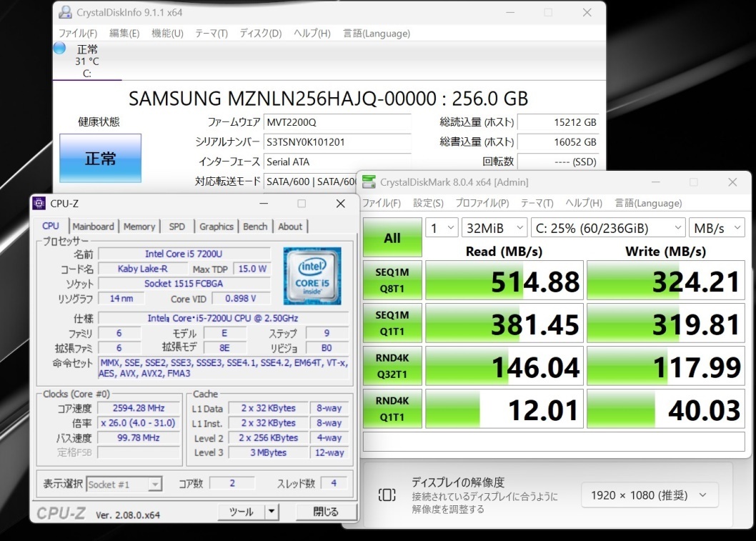
Task: Open テーマ(T) menu in CrystalDiskInfo
Action: point(212,34)
